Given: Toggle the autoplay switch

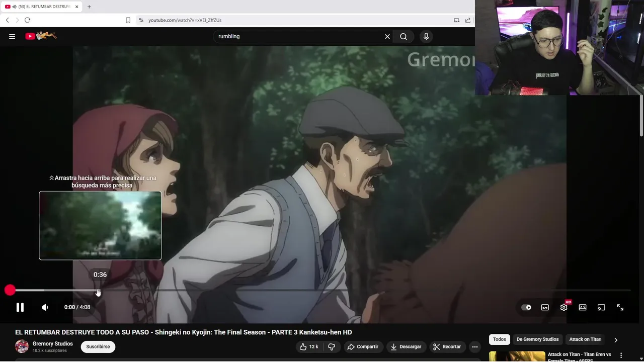Looking at the screenshot, I should (x=526, y=307).
